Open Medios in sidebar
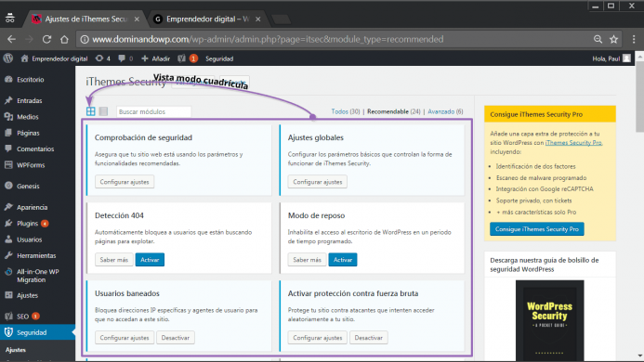The height and width of the screenshot is (362, 644). 28,117
